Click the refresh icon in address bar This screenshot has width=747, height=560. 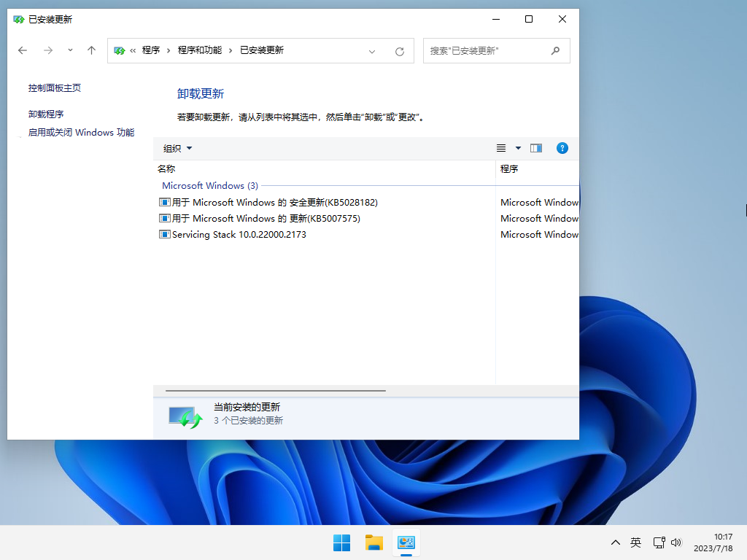399,50
